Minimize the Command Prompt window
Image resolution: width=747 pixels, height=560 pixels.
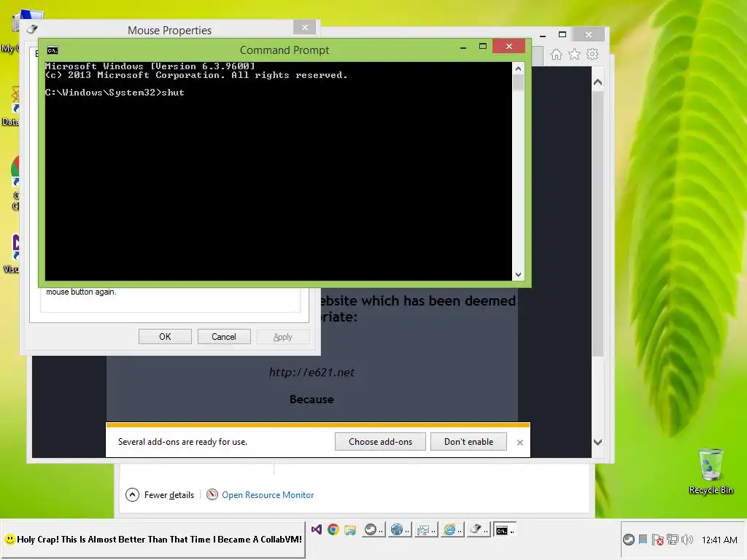click(463, 47)
